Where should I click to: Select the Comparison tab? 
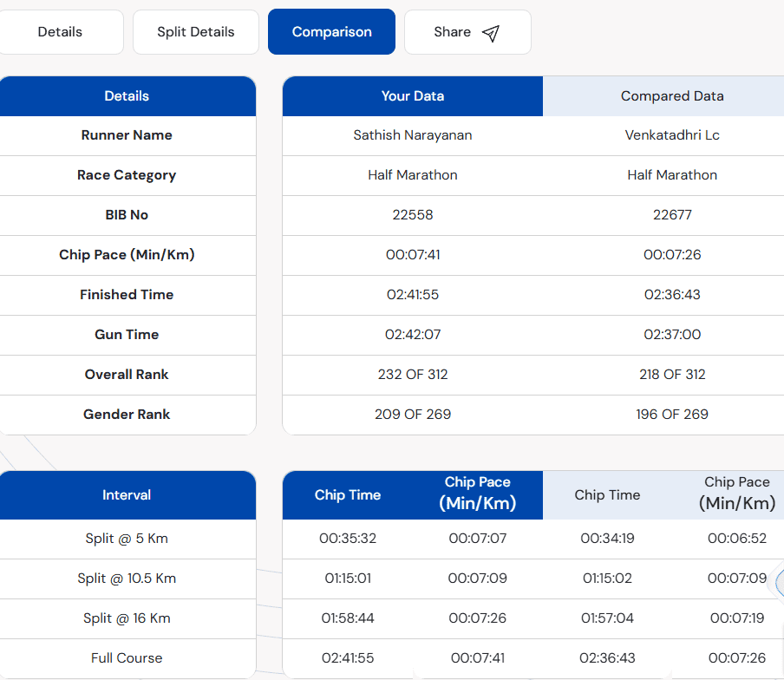pos(331,32)
